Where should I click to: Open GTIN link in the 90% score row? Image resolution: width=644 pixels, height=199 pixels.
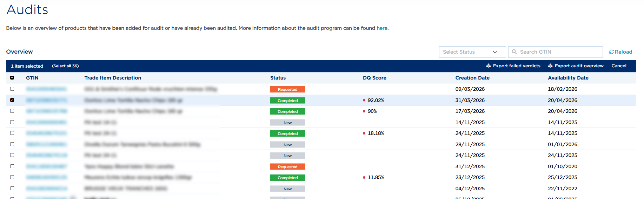point(46,111)
